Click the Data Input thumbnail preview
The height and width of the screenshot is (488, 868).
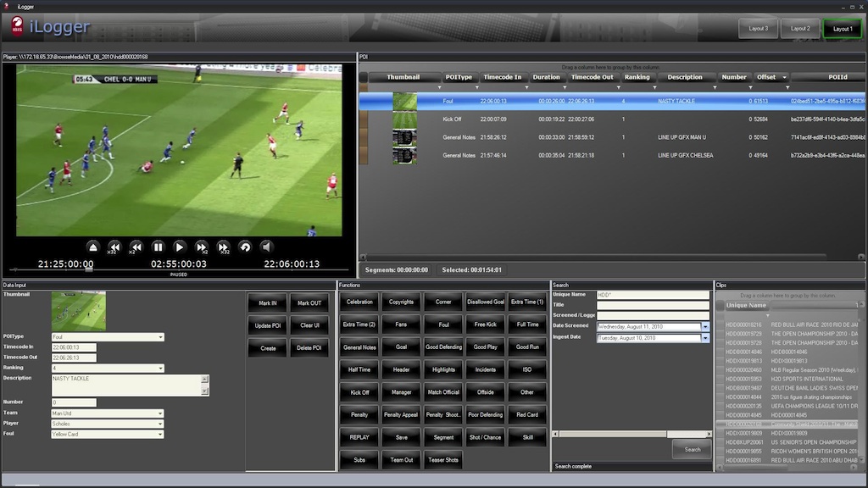click(x=79, y=311)
